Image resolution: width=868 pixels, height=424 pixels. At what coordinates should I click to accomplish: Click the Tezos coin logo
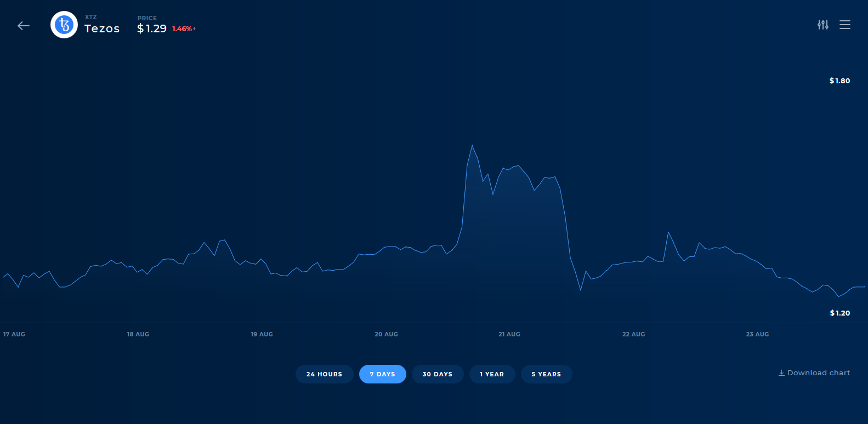click(64, 25)
